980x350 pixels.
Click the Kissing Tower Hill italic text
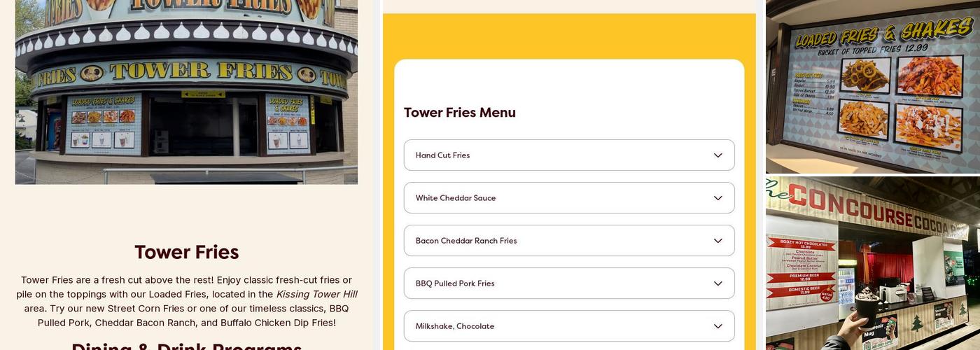[316, 295]
